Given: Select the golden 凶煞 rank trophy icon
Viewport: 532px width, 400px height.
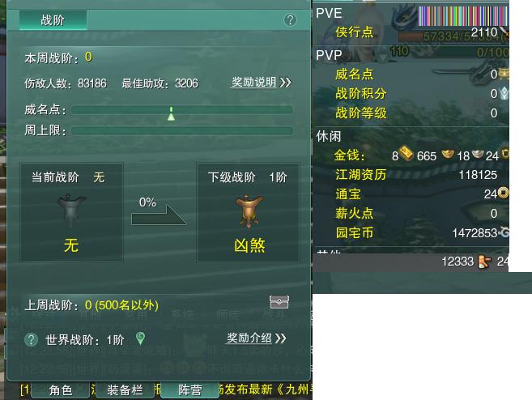Looking at the screenshot, I should [x=249, y=211].
